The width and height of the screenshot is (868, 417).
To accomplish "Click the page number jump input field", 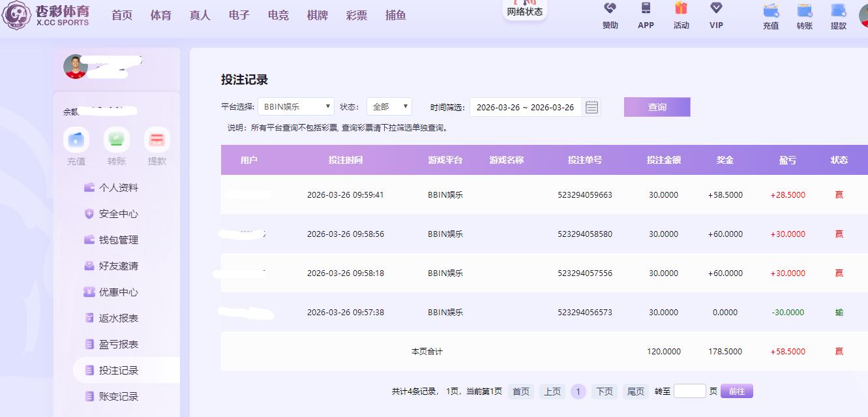I will point(689,391).
